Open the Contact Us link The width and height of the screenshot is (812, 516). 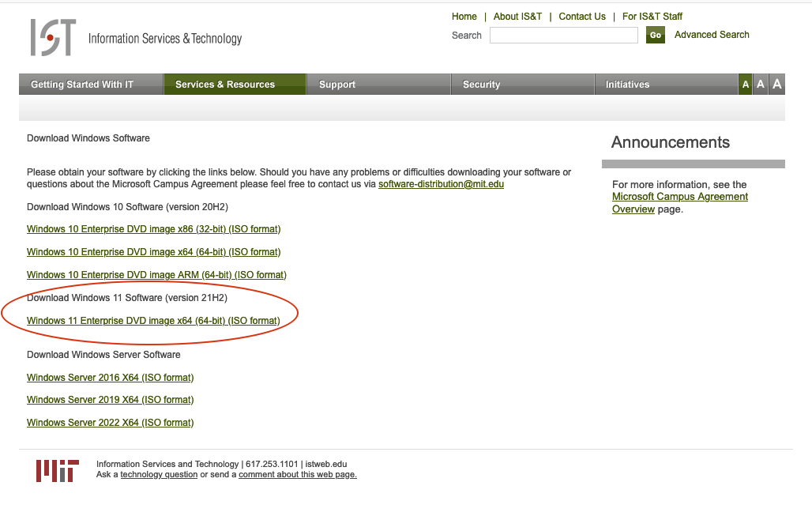click(x=582, y=17)
